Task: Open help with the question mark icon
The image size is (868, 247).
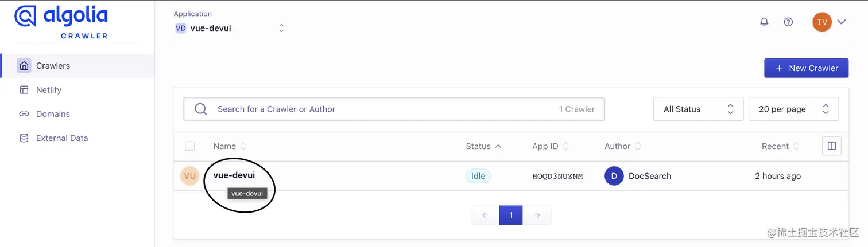Action: [x=788, y=22]
